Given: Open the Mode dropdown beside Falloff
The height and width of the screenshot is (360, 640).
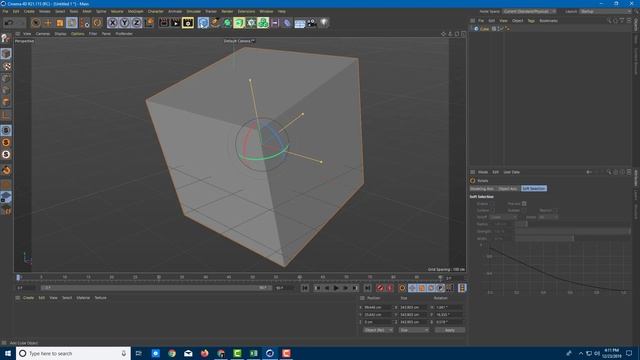Looking at the screenshot, I should click(548, 217).
